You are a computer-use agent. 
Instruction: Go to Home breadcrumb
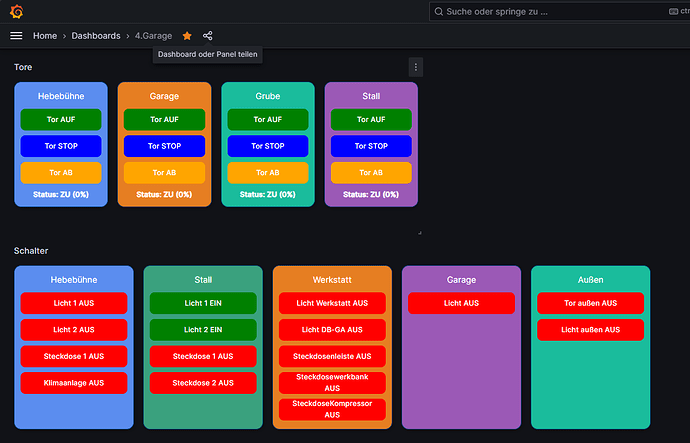coord(45,35)
